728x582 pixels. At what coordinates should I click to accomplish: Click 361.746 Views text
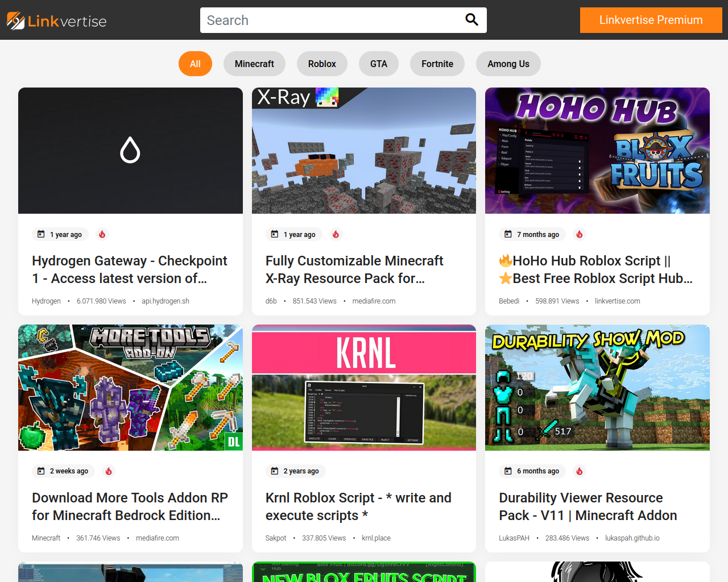pos(98,538)
